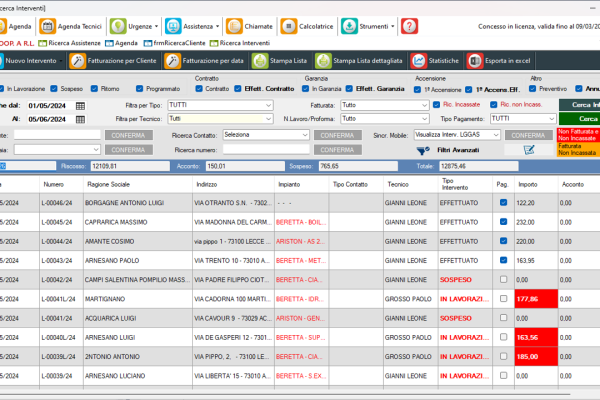600x400 pixels.
Task: Click the Totale value field
Action: point(479,166)
